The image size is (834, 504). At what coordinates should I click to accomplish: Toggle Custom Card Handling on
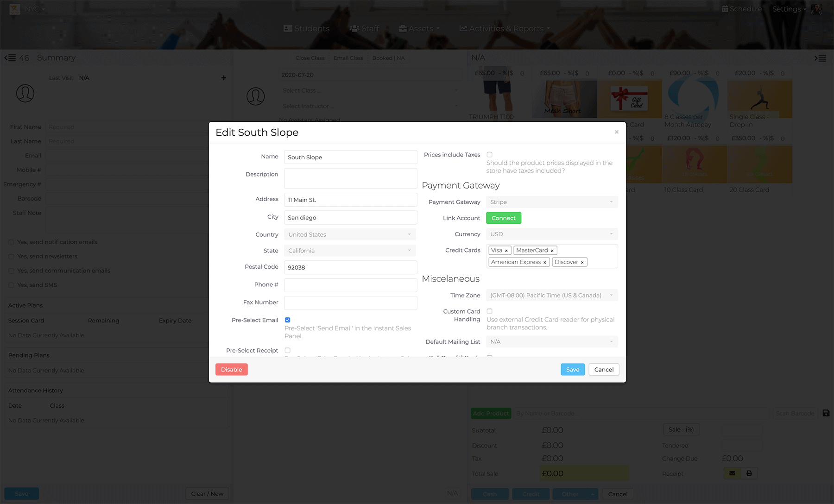[490, 311]
